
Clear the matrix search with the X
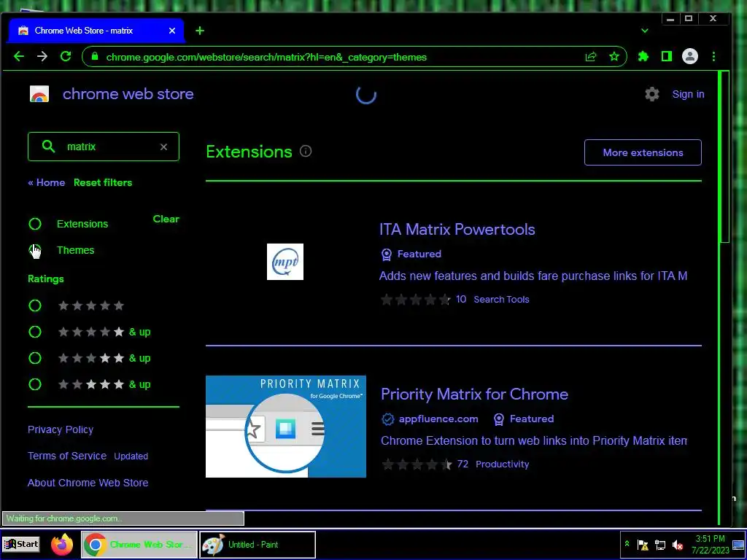[x=163, y=147]
